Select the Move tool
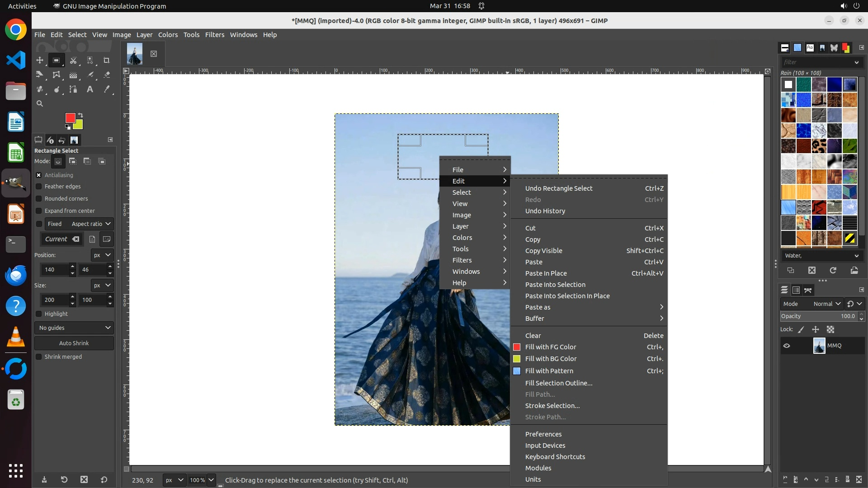Image resolution: width=868 pixels, height=488 pixels. pos(40,60)
